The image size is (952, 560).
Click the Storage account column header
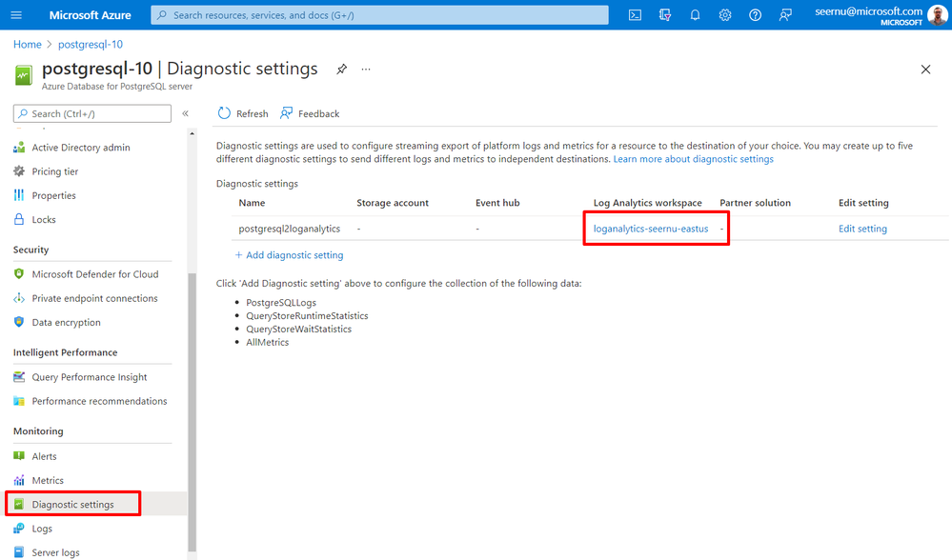(393, 203)
